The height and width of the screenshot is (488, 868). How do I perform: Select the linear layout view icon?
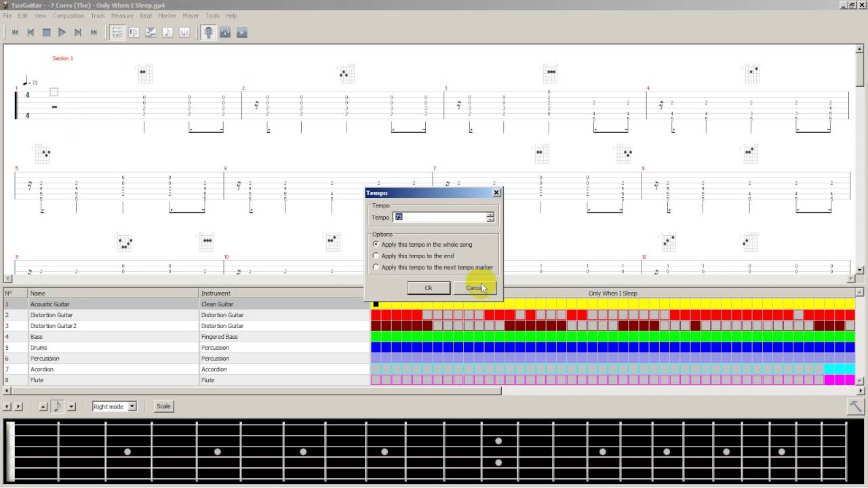pyautogui.click(x=134, y=33)
